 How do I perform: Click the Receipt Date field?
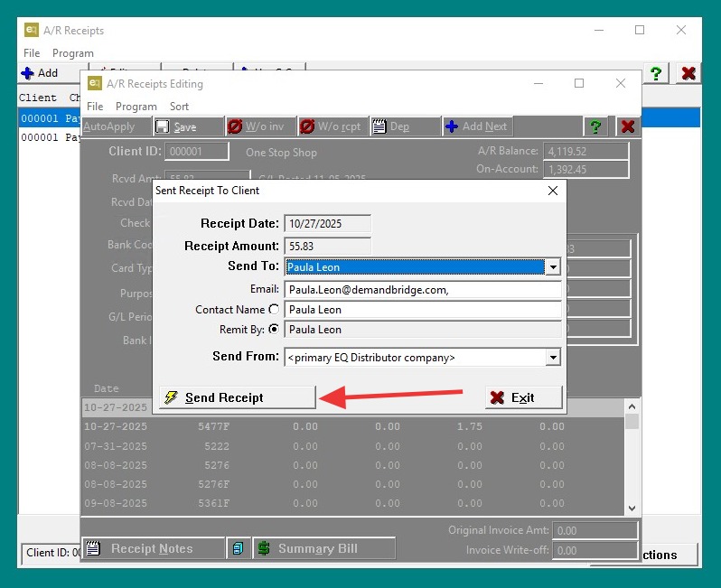[x=327, y=223]
